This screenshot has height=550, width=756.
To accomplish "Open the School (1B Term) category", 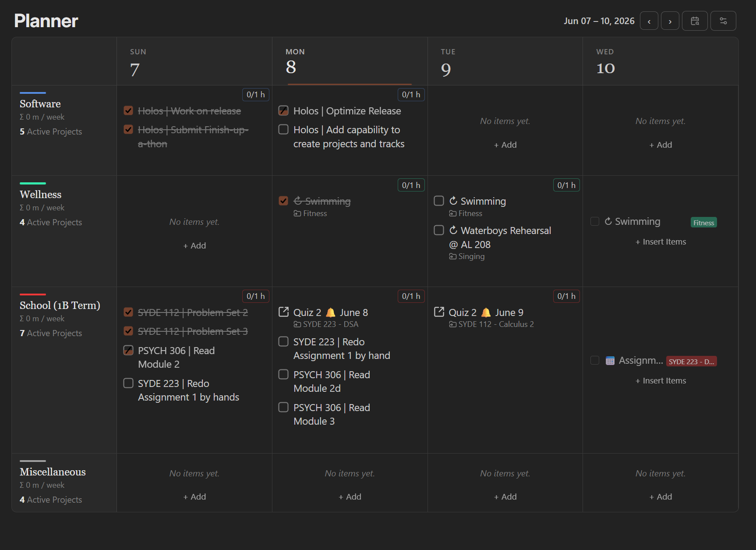I will pos(60,305).
